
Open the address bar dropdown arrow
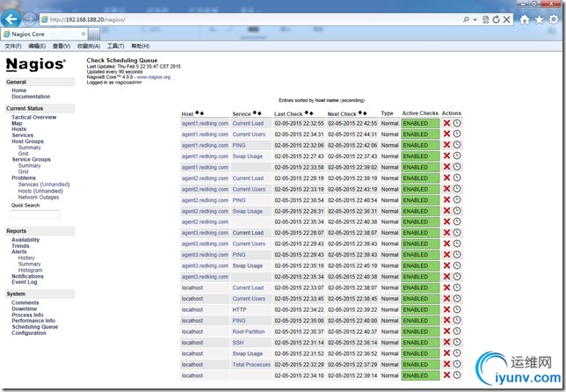[475, 20]
